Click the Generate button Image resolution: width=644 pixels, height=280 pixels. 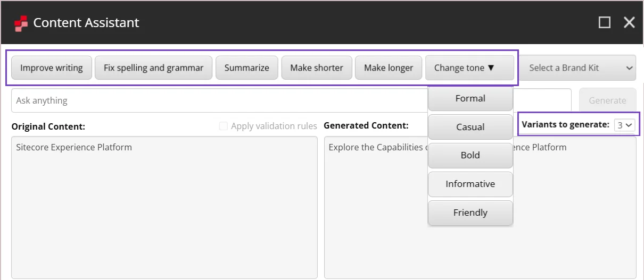click(x=607, y=100)
